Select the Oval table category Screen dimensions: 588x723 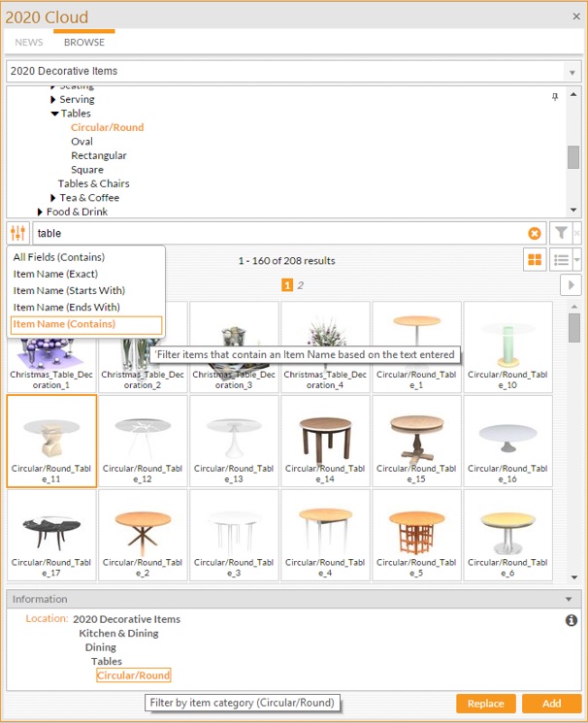click(x=82, y=142)
